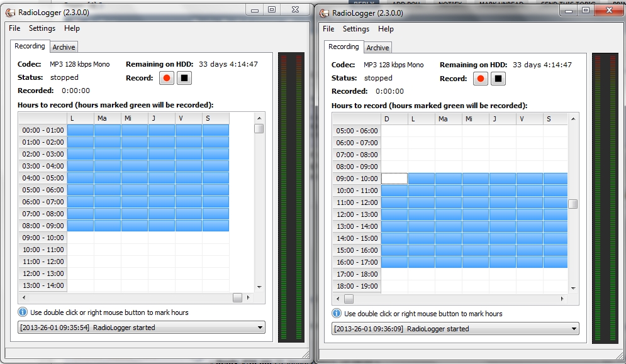Select S 08:00 - 09:00 cell, left window

[216, 226]
